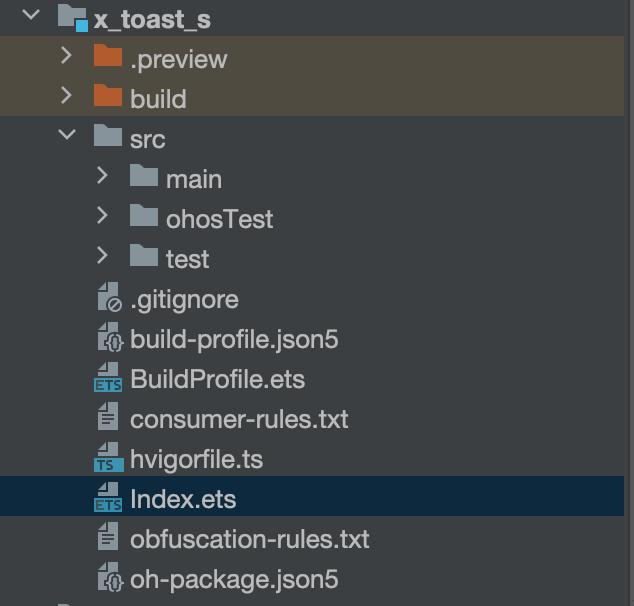Click the TS icon beside hvigorfile.ts
634x606 pixels.
click(107, 459)
